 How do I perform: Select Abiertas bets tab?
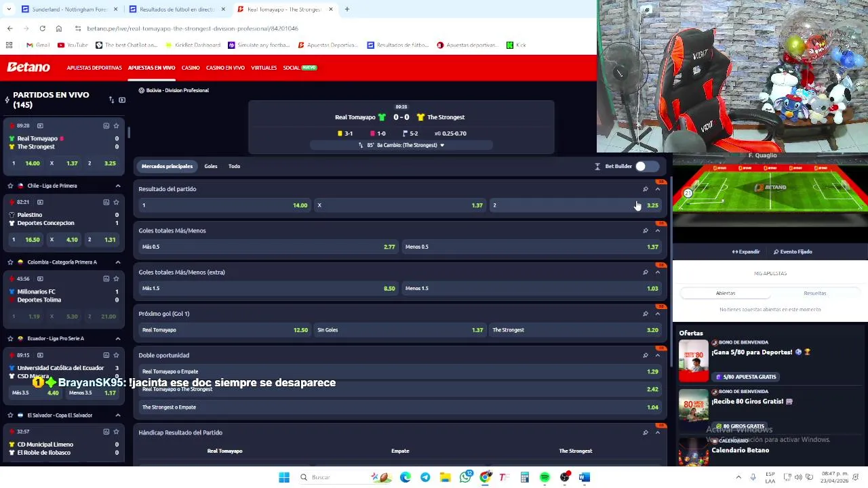(726, 293)
